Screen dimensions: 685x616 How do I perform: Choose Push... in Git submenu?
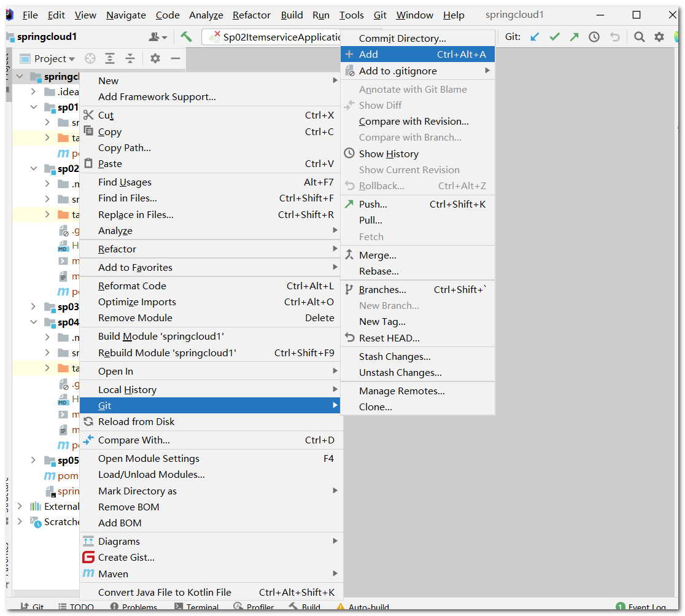(417, 204)
